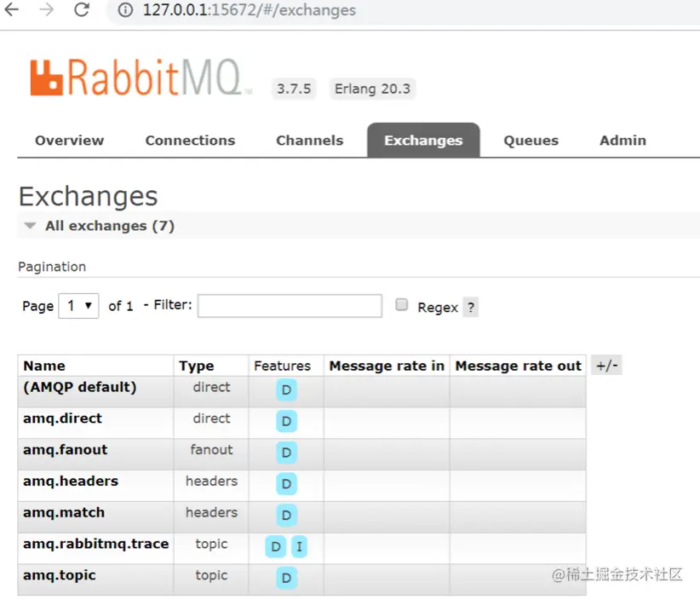700x600 pixels.
Task: Reload the page with the refresh icon
Action: pyautogui.click(x=82, y=9)
